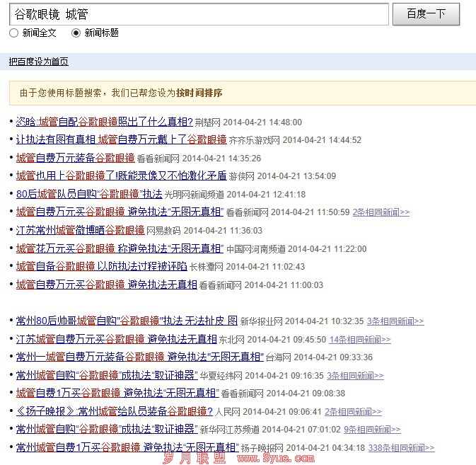This screenshot has height=465, width=476.
Task: Open article 江苏常州城管微博晒谷歌眼镜
Action: 81,230
